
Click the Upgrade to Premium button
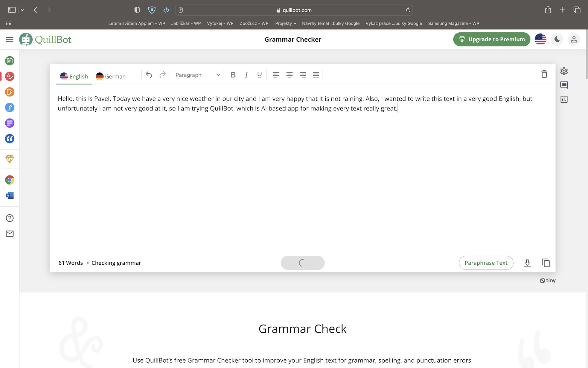click(x=491, y=39)
